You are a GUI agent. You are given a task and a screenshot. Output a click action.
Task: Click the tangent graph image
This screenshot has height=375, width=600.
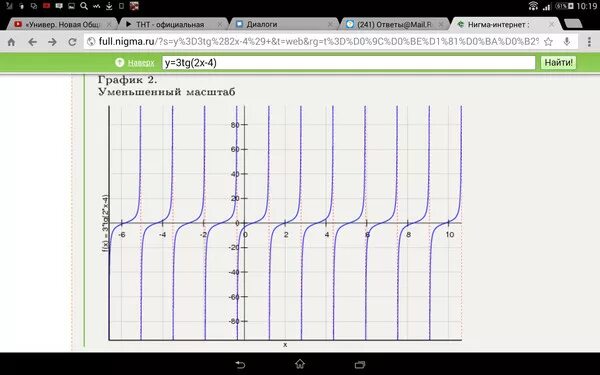click(282, 226)
